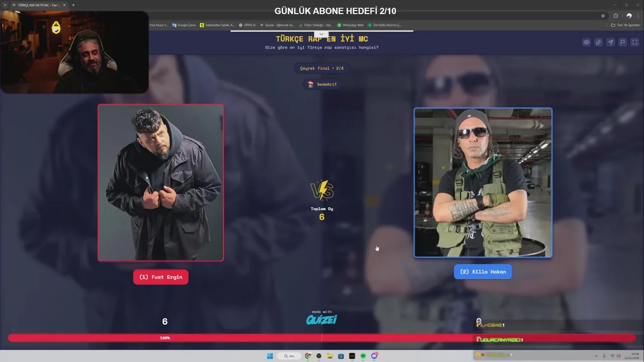Click the DedeArif user badge

[x=322, y=84]
